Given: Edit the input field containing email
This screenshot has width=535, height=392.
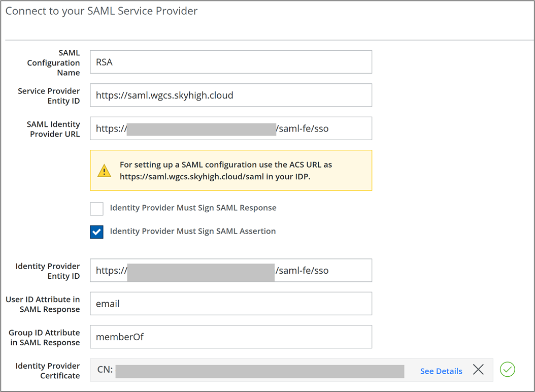Looking at the screenshot, I should (x=230, y=304).
